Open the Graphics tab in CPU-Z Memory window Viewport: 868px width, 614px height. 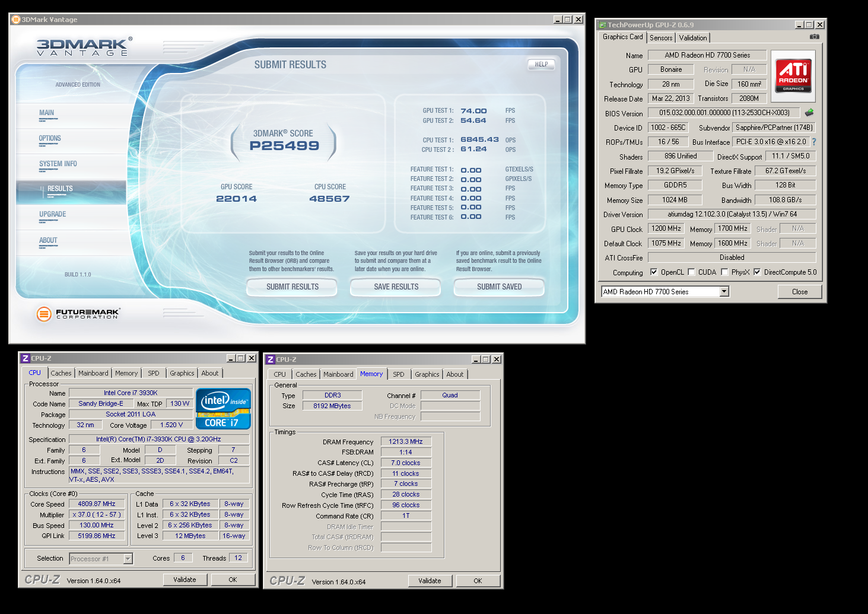pyautogui.click(x=427, y=374)
